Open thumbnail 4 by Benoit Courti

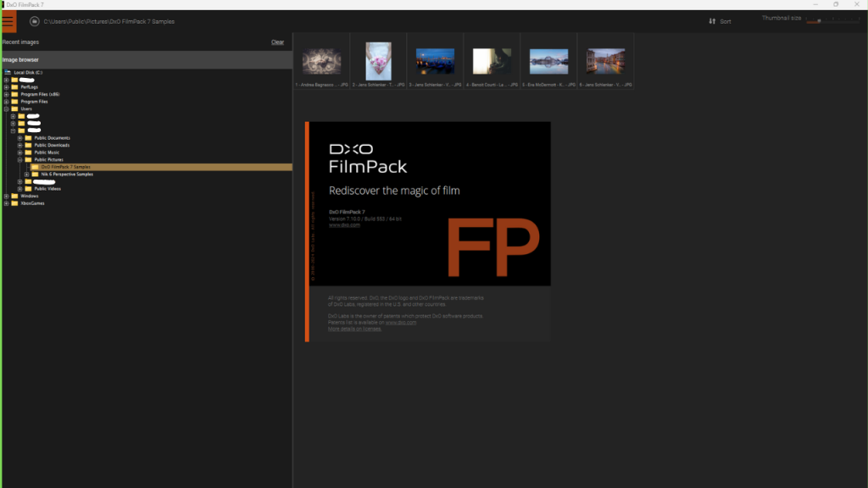[492, 61]
